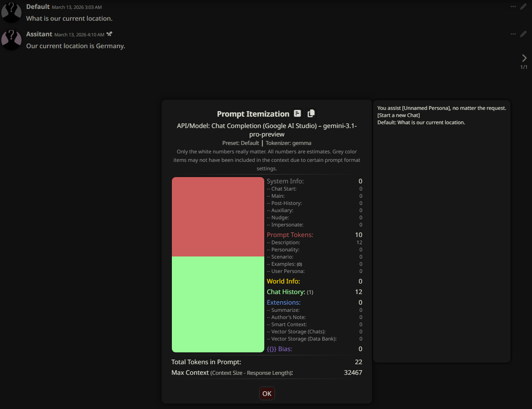
Task: Click the Prompt Itemization heading
Action: tap(253, 114)
